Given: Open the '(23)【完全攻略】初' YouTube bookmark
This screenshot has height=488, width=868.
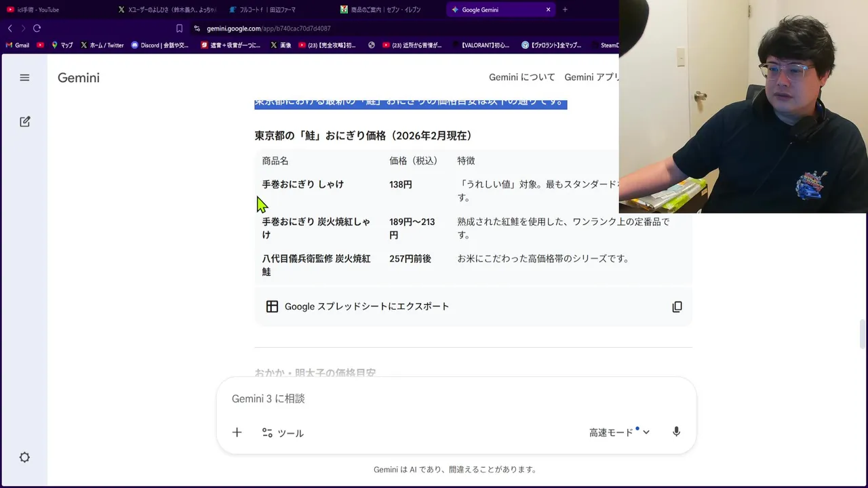Looking at the screenshot, I should (328, 45).
